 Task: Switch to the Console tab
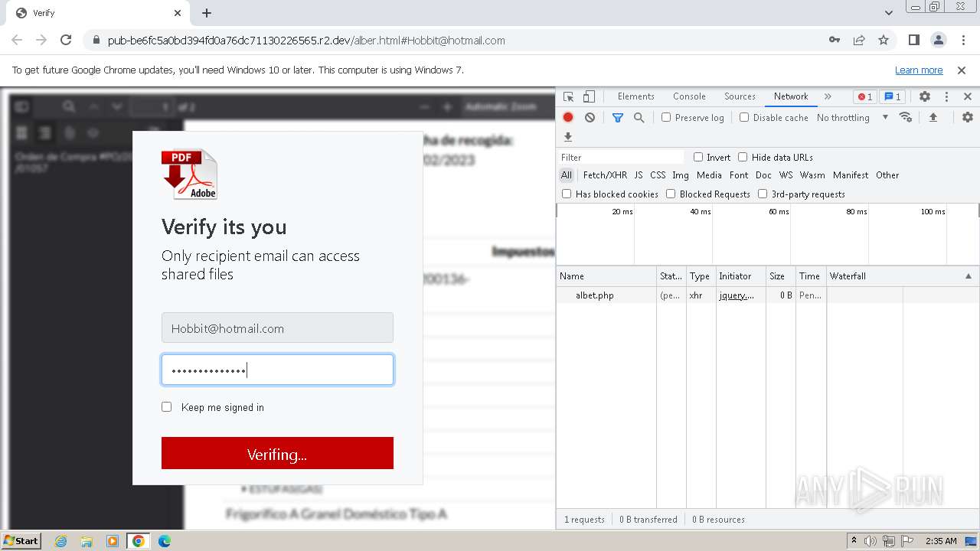click(689, 96)
